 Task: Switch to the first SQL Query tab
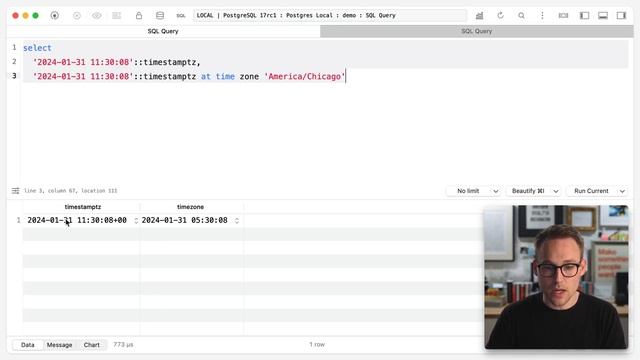163,31
